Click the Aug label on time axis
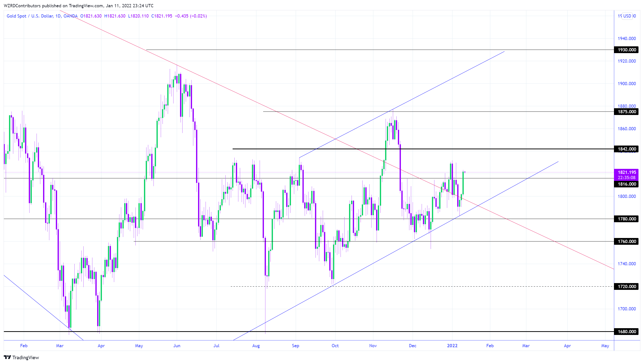Image resolution: width=644 pixels, height=364 pixels. 256,346
